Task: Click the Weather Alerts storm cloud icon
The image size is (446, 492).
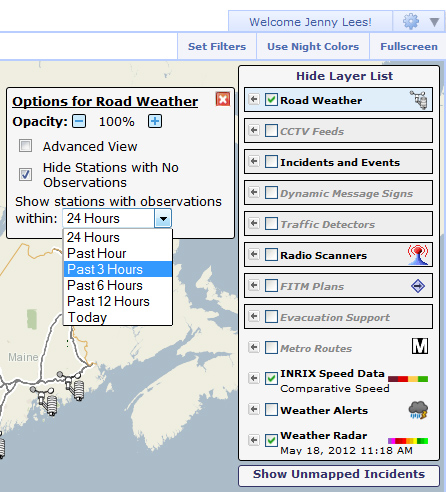Action: (418, 410)
